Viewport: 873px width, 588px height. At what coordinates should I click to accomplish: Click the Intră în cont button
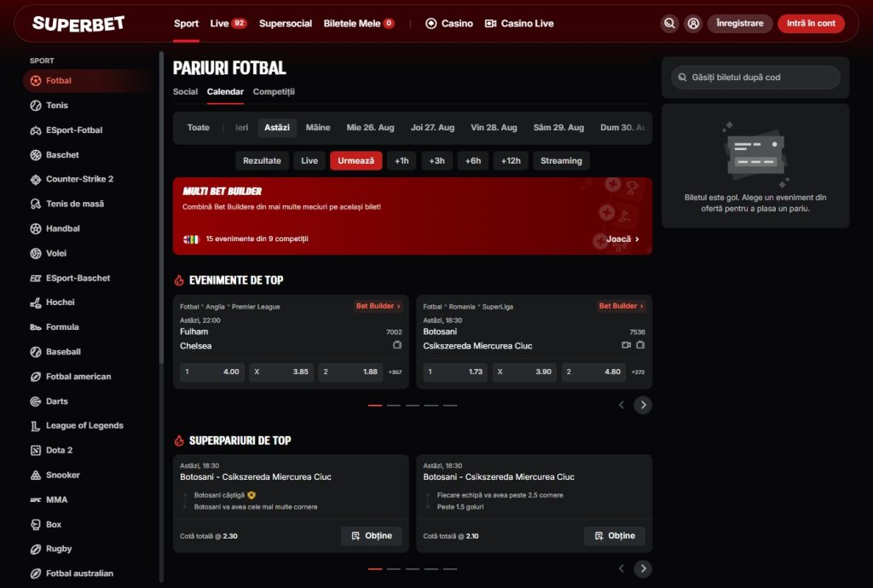[x=811, y=23]
